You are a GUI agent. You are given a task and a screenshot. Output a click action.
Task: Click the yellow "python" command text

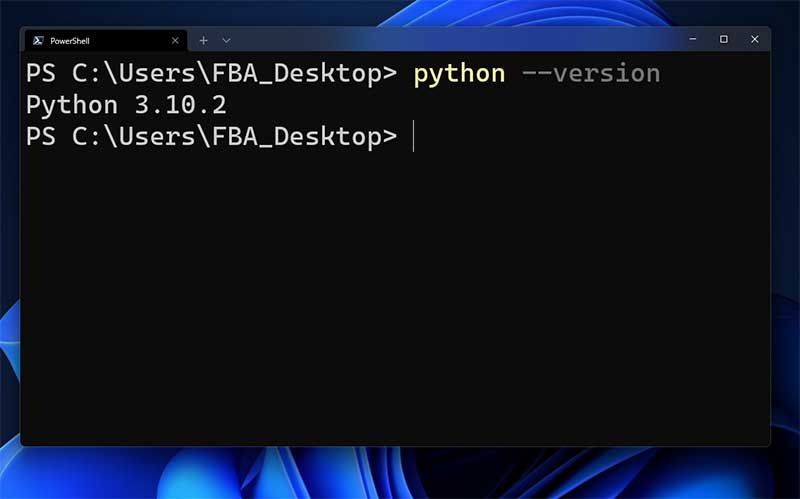point(459,74)
